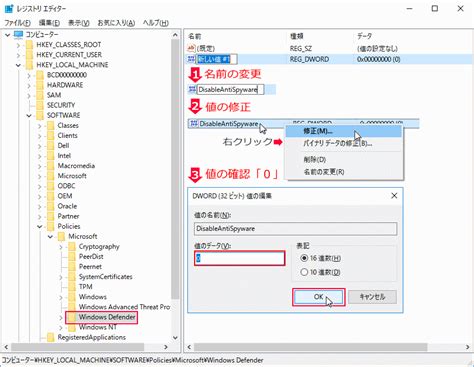Viewport: 474px width, 367px height.
Task: Click the REG_DWORD icon of new value row
Action: pyautogui.click(x=191, y=59)
